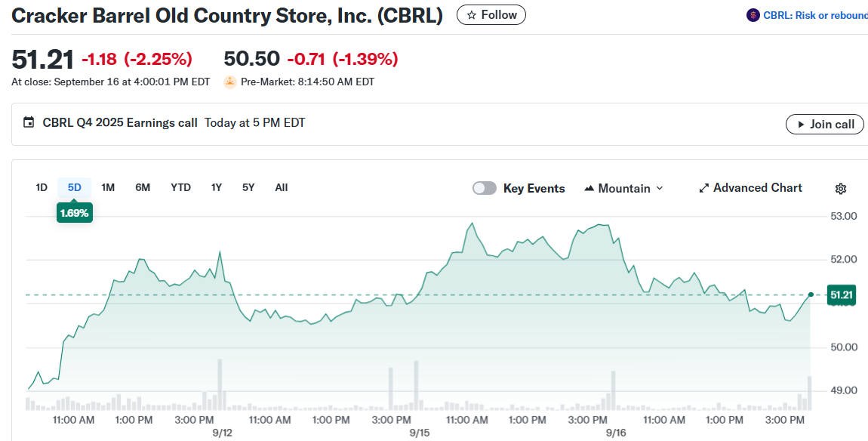Toggle the Key Events switch
Image resolution: width=868 pixels, height=441 pixels.
[485, 188]
